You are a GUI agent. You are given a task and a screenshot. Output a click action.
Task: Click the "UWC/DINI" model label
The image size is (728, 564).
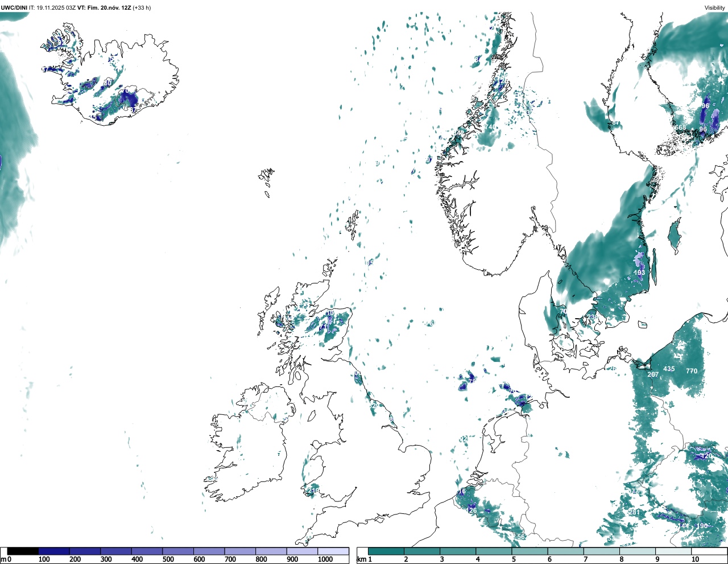tap(14, 8)
